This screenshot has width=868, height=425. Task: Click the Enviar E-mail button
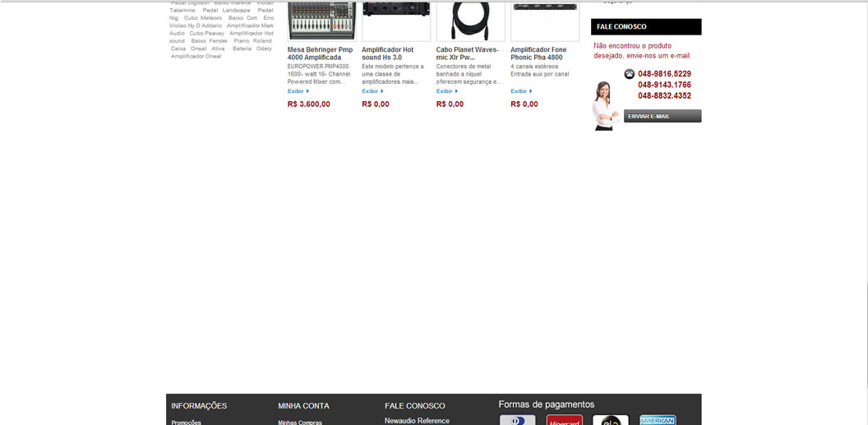[662, 116]
